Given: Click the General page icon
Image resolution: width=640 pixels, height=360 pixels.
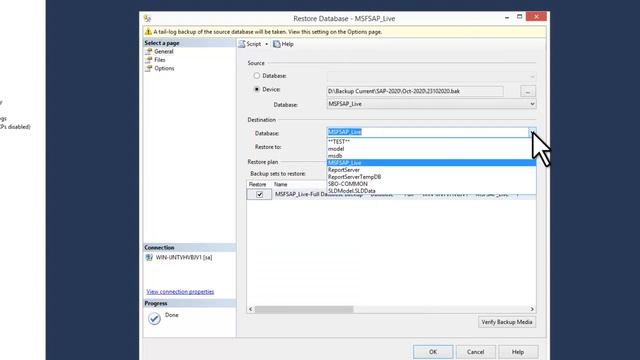Looking at the screenshot, I should pos(149,51).
